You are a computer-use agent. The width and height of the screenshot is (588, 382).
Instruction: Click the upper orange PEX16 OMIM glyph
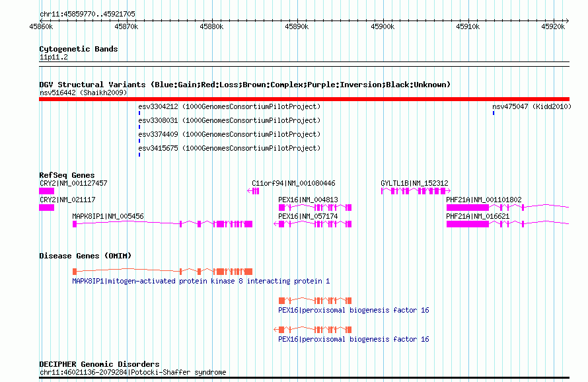(x=315, y=301)
